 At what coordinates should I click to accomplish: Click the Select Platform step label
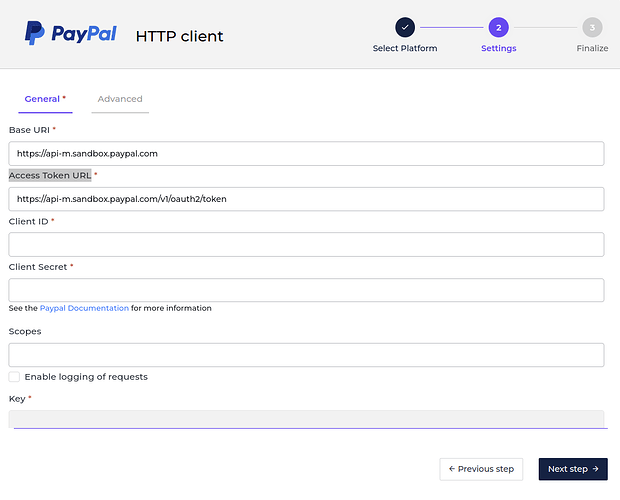(x=405, y=48)
